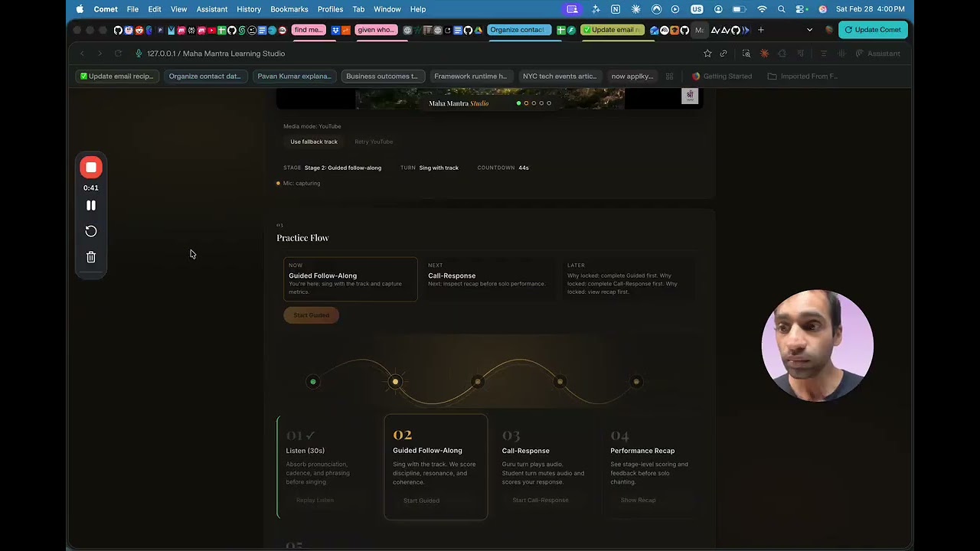Open the 'Pavan Kumar explana...' bookmark

[x=294, y=77]
